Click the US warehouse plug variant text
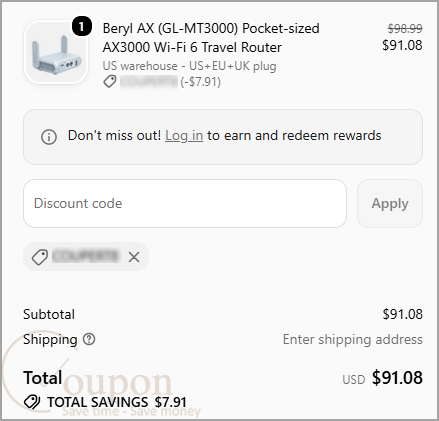 (x=189, y=66)
